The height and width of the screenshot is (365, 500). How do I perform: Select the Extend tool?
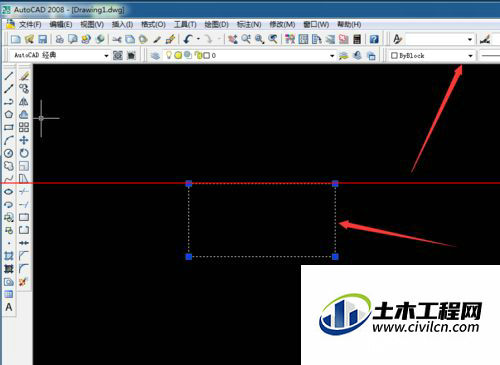point(24,204)
